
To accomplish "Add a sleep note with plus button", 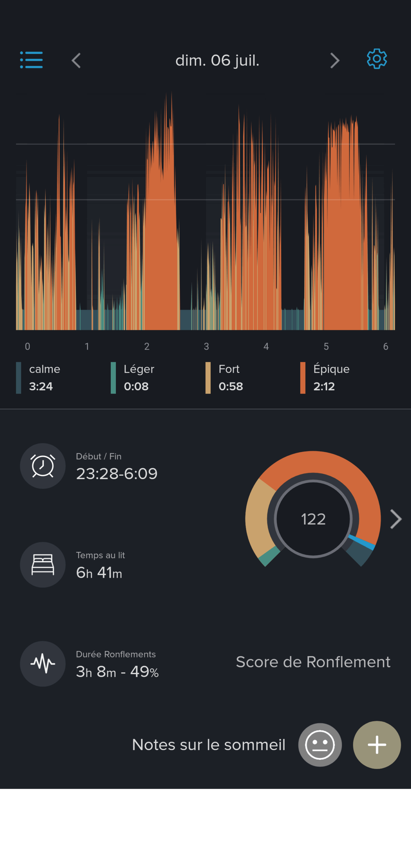I will pos(376,745).
